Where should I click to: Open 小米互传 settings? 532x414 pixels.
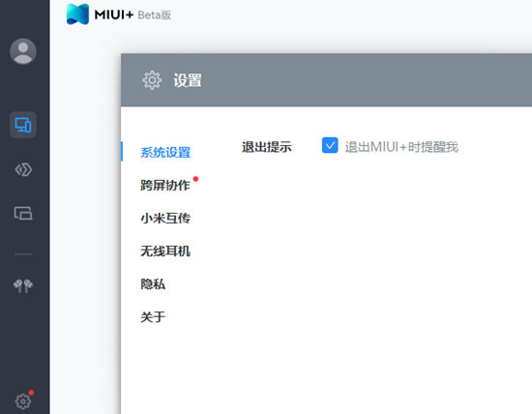point(165,219)
